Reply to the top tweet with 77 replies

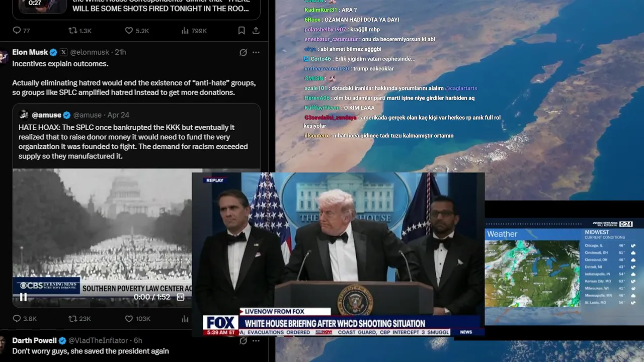(x=21, y=31)
